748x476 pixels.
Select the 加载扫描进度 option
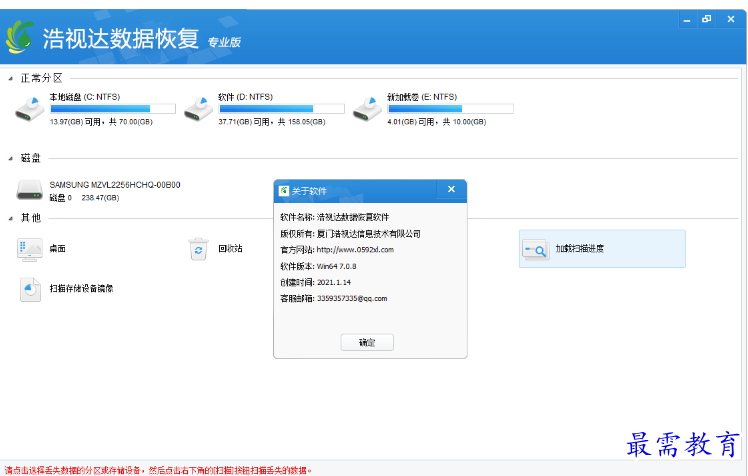coord(602,248)
